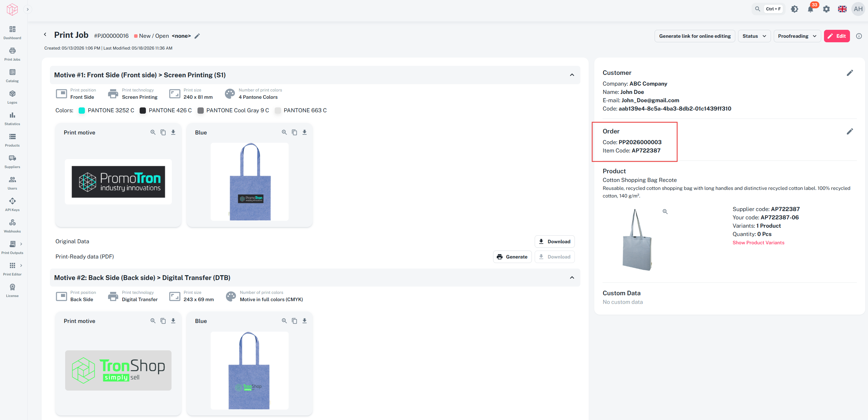Open blue bag preview in Motive #1
This screenshot has height=420, width=868.
[249, 182]
